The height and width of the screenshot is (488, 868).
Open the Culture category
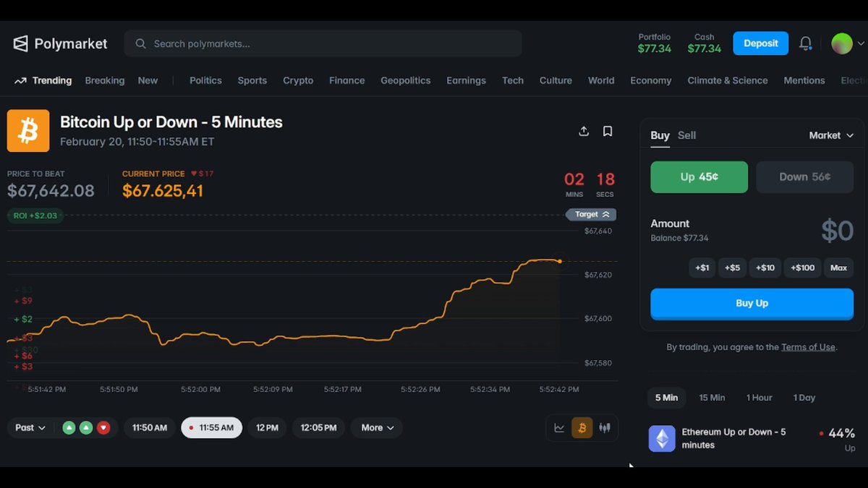[556, 80]
